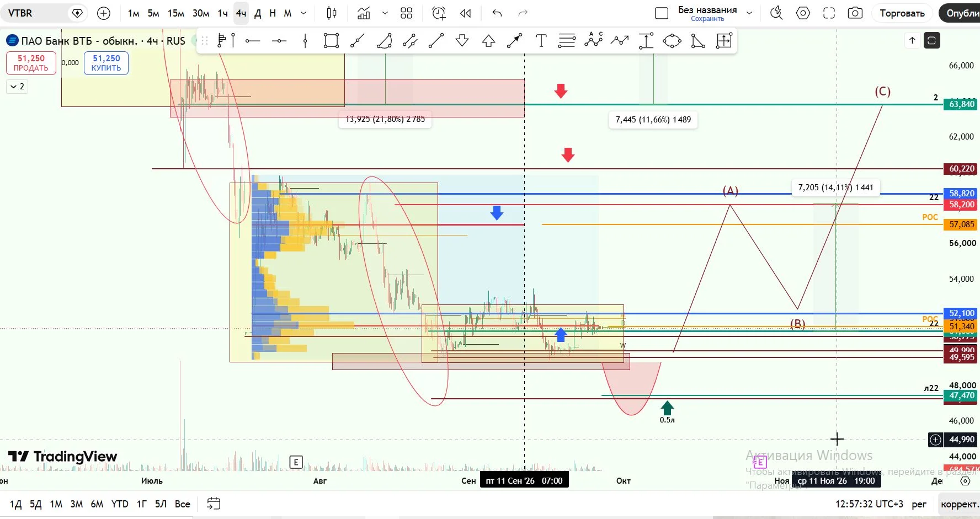The height and width of the screenshot is (519, 980).
Task: Take a chart snapshot with the camera
Action: (x=855, y=13)
